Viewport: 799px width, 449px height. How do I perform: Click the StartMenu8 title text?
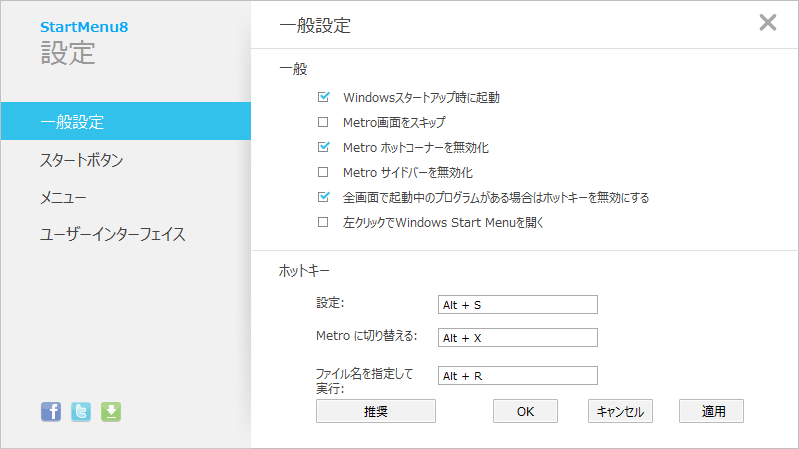[x=84, y=27]
